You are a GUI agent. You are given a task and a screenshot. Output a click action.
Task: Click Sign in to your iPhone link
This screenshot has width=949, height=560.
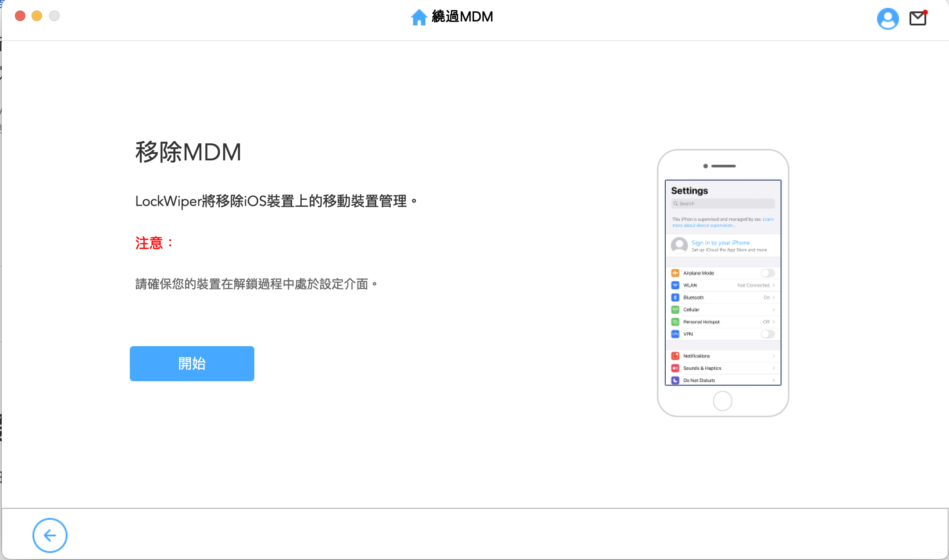pyautogui.click(x=721, y=242)
